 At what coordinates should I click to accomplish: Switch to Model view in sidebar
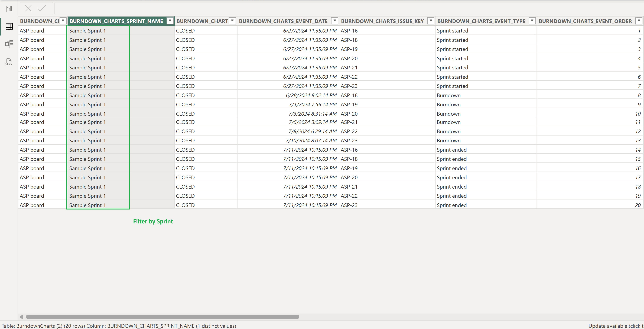9,44
